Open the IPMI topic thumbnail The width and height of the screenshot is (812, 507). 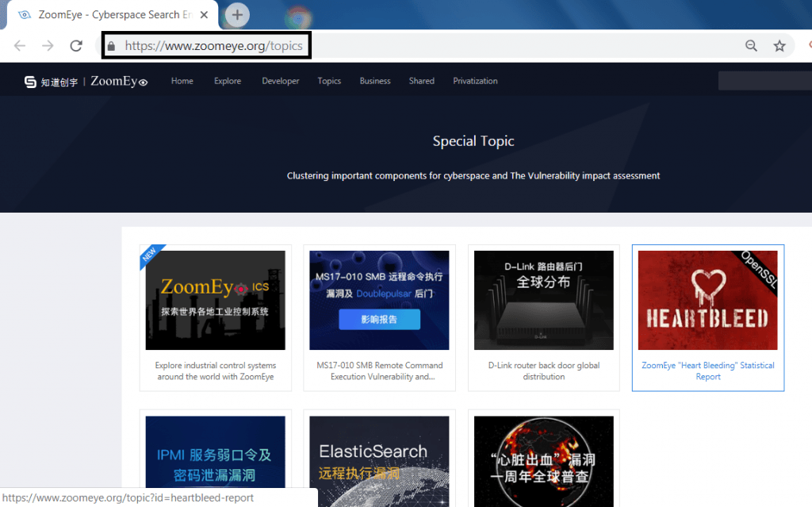pos(216,452)
